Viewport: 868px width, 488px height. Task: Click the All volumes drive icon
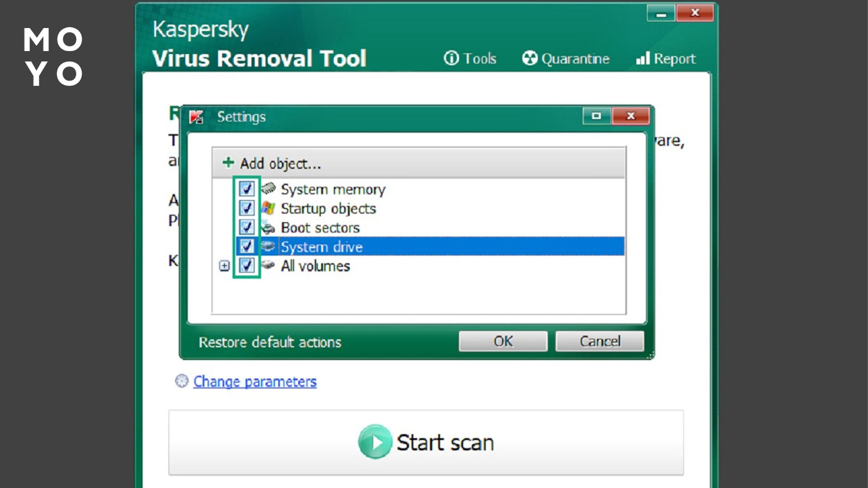pyautogui.click(x=268, y=265)
